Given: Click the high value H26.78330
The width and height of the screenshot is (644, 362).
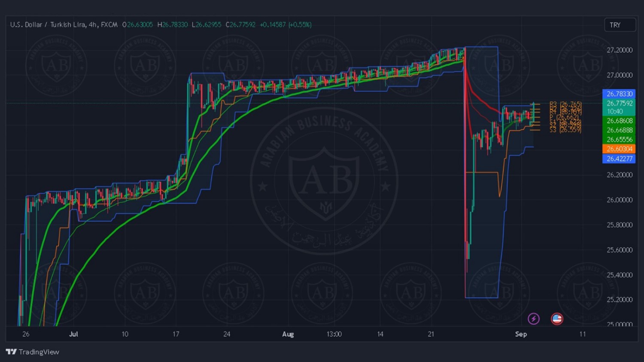Looking at the screenshot, I should coord(173,25).
